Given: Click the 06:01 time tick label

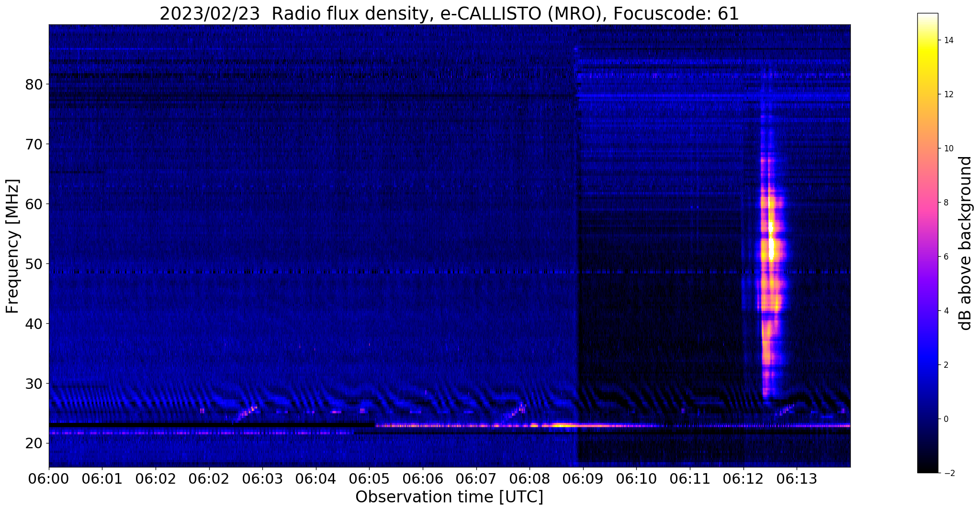Looking at the screenshot, I should pyautogui.click(x=102, y=478).
